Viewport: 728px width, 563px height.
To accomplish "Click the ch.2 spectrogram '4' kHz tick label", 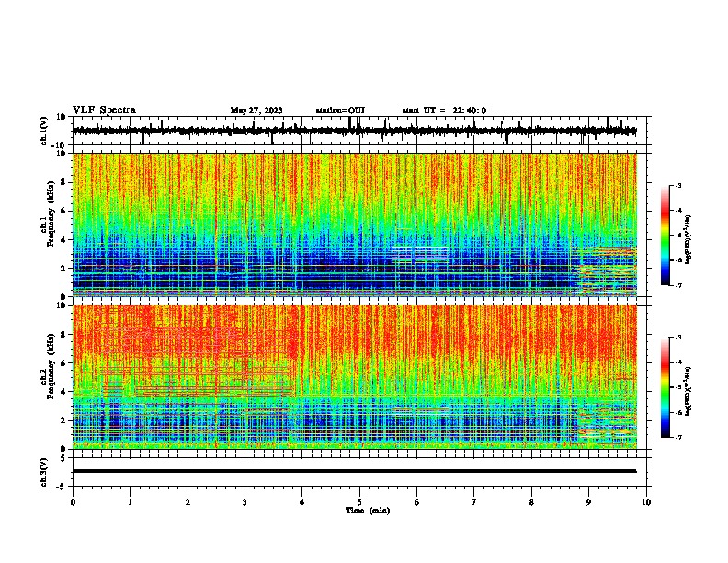I will click(x=63, y=392).
